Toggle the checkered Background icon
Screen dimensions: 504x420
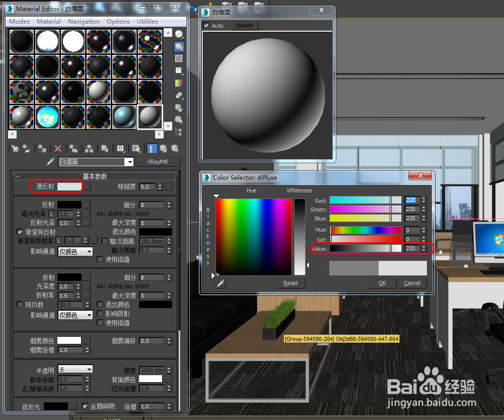click(x=179, y=58)
